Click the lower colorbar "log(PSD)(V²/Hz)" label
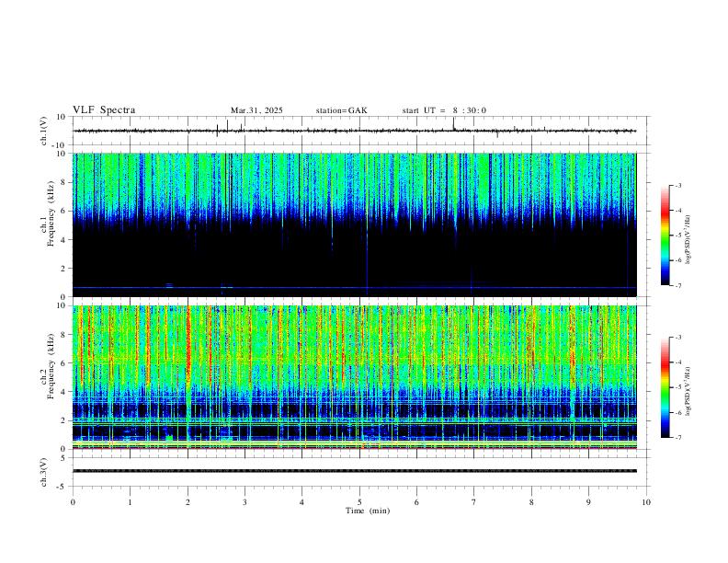This screenshot has height=563, width=728. pyautogui.click(x=688, y=391)
